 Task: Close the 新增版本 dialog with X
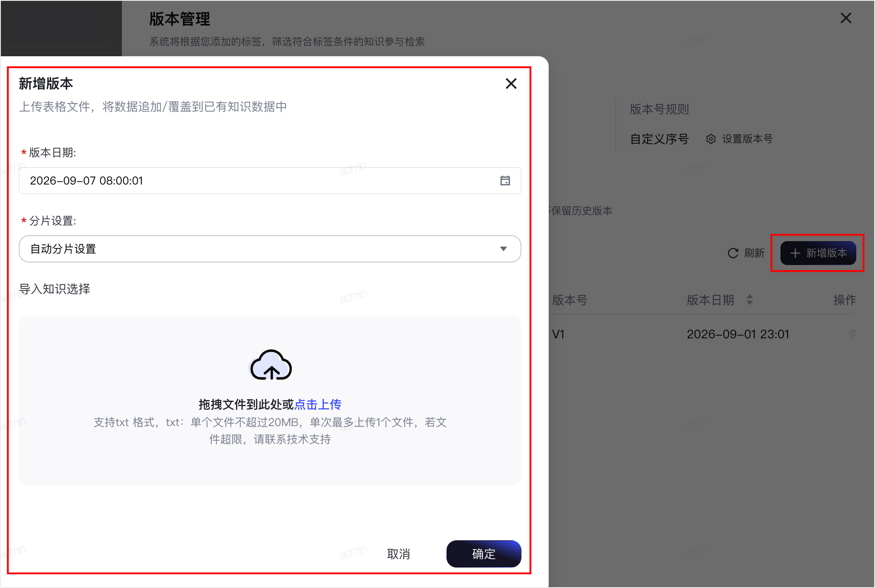(x=511, y=84)
